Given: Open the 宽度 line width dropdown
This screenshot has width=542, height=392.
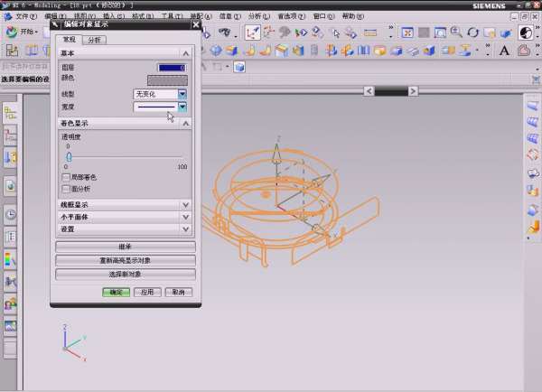Looking at the screenshot, I should pyautogui.click(x=182, y=107).
